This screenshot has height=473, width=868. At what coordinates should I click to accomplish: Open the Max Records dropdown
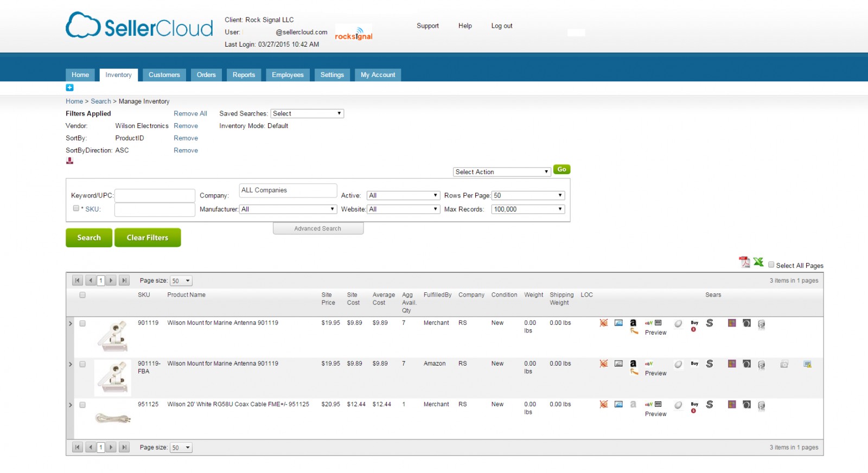click(528, 209)
